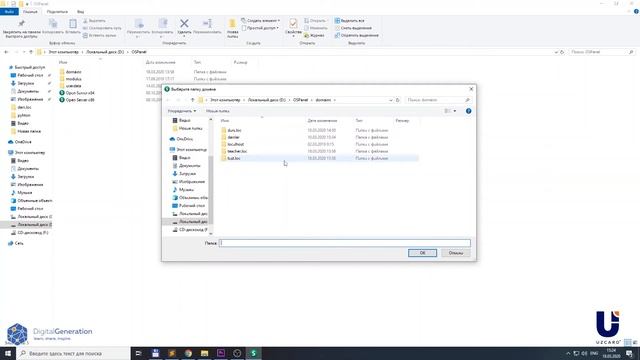Click New folder (Новая папка) in dialog toolbar

click(x=218, y=111)
